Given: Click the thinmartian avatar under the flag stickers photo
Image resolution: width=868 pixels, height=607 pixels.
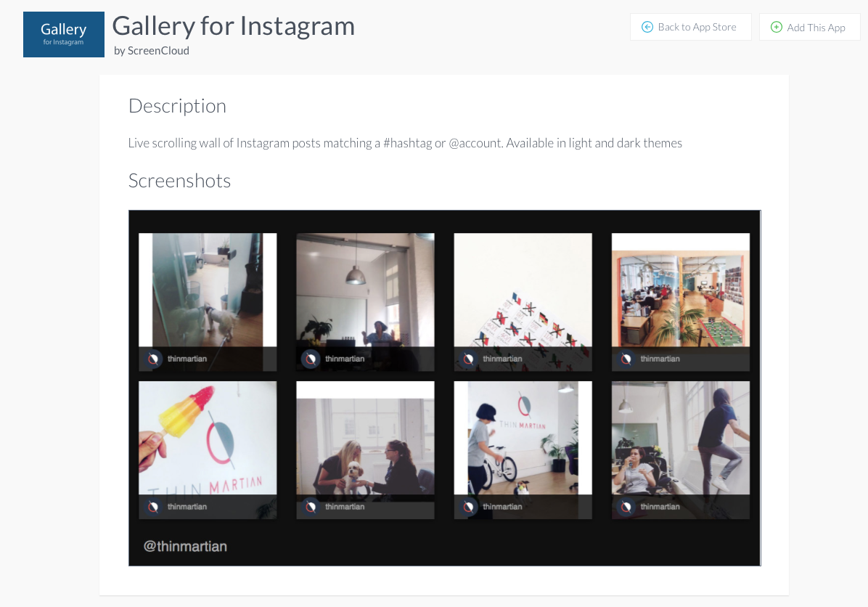Looking at the screenshot, I should click(469, 359).
